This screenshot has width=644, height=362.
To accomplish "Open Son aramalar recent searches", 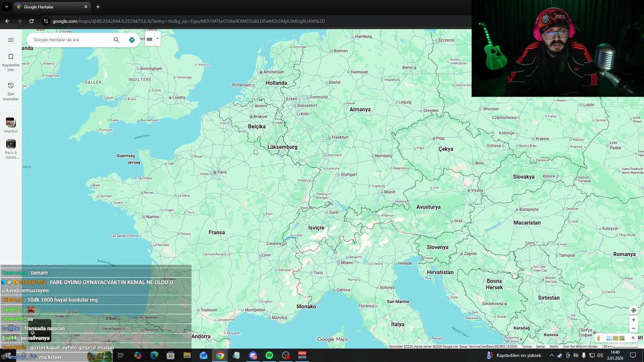I will [11, 92].
